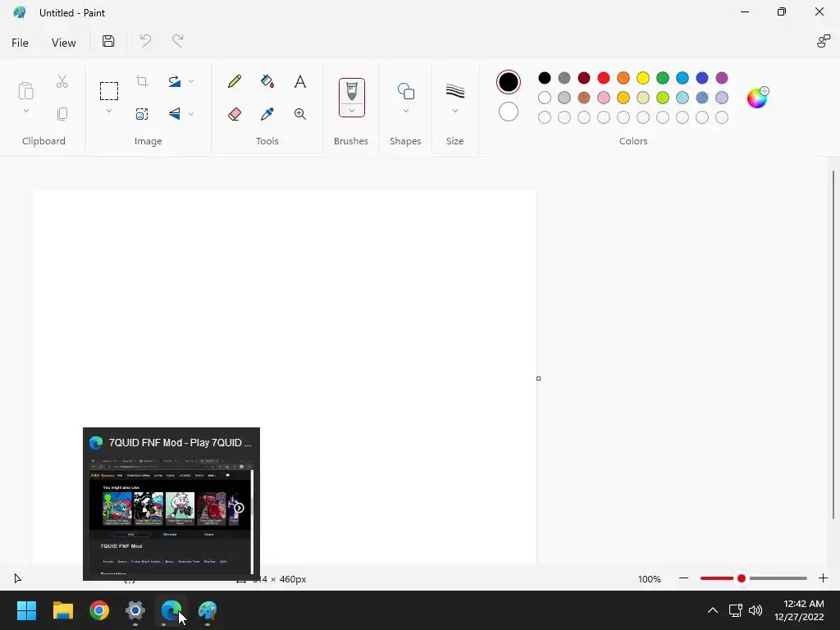Open the Shapes gallery icon
Image resolution: width=840 pixels, height=630 pixels.
point(405,91)
